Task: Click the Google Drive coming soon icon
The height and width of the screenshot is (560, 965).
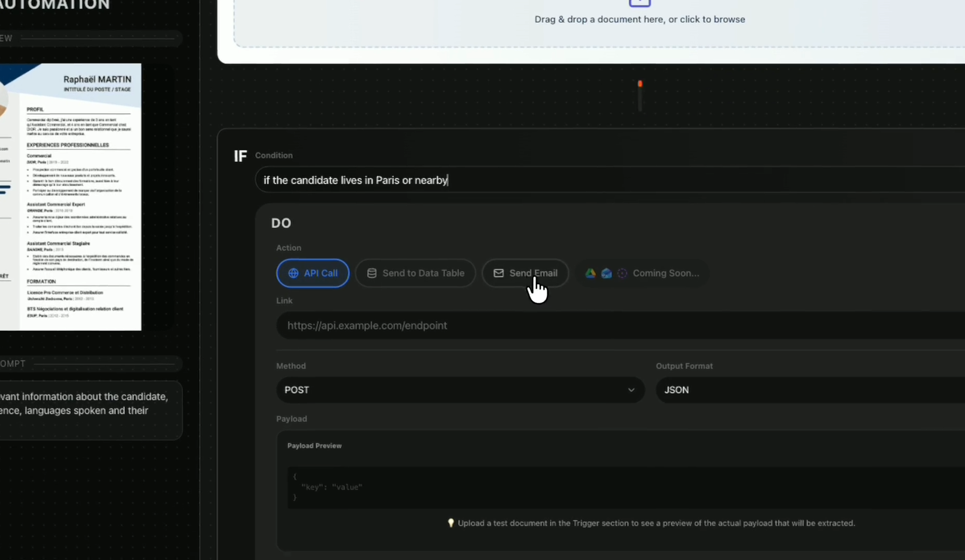Action: pyautogui.click(x=590, y=273)
